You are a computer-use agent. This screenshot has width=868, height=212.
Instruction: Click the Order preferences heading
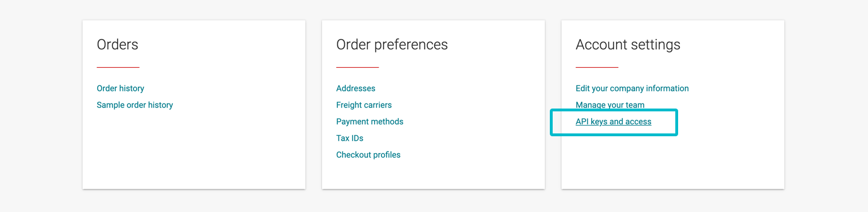[x=392, y=45]
